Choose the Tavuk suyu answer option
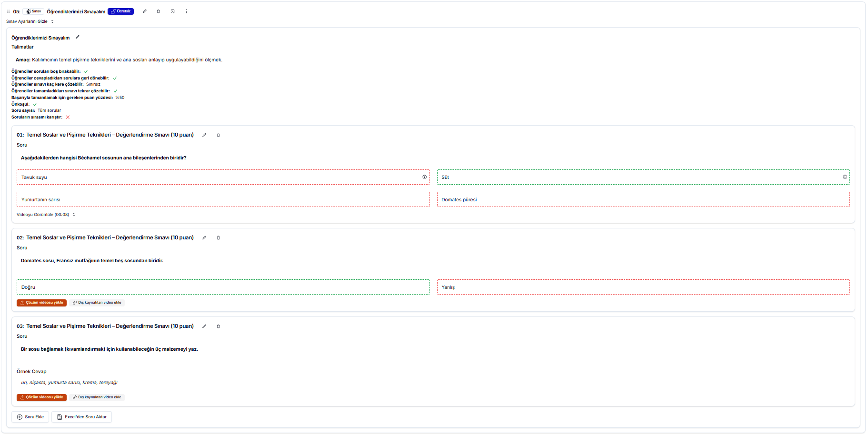The image size is (868, 434). coord(219,177)
